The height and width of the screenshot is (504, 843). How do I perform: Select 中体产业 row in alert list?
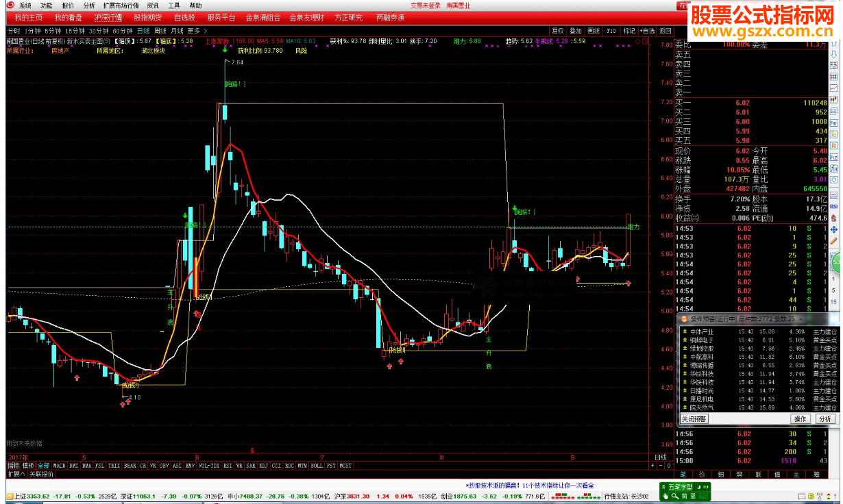pyautogui.click(x=760, y=331)
